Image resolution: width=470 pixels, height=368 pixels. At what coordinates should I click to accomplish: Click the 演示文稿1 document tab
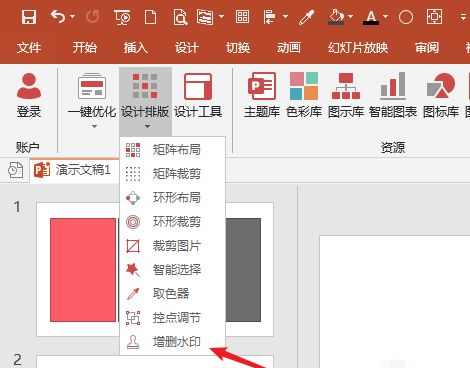click(x=74, y=170)
